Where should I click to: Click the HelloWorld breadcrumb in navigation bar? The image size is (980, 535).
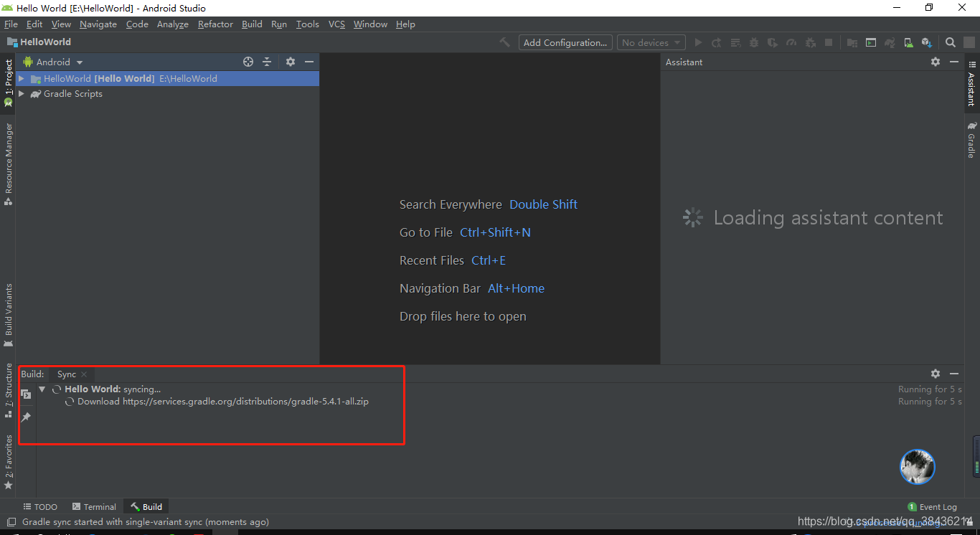point(39,42)
